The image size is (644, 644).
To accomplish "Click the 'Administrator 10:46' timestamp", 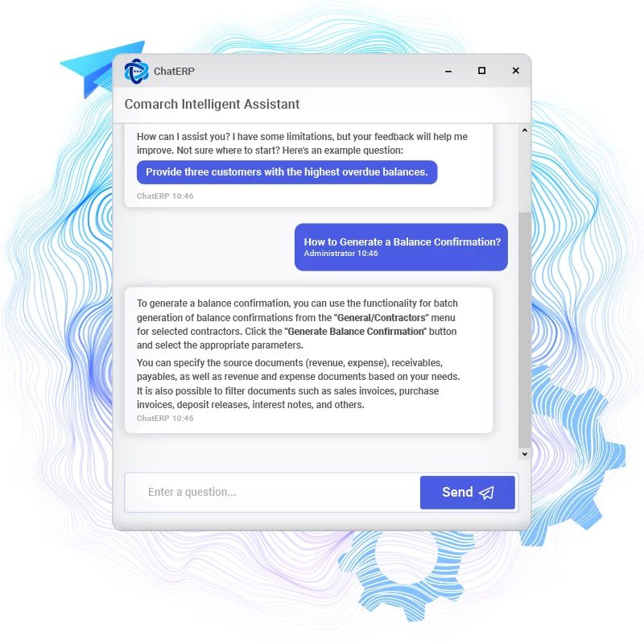I will tap(341, 254).
